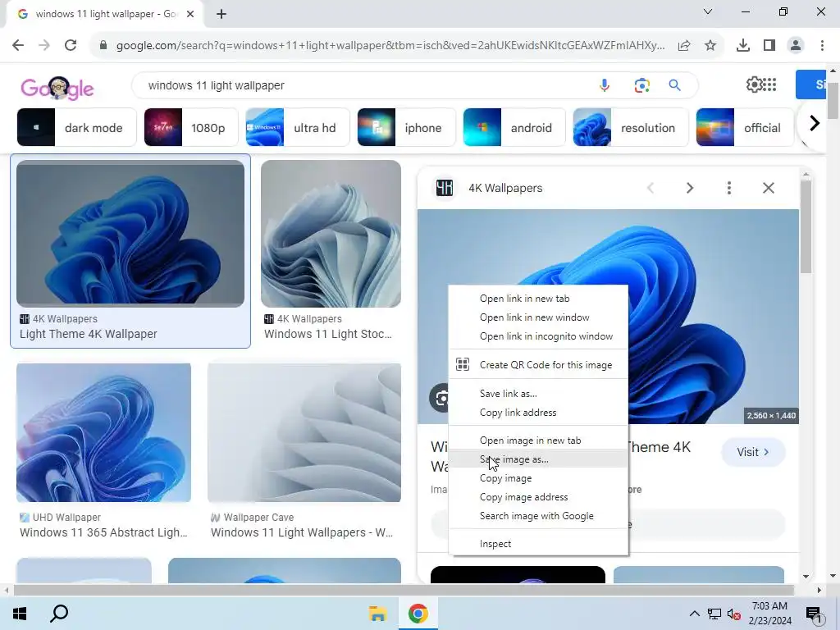This screenshot has width=840, height=630.
Task: Choose Open link in new window
Action: [x=538, y=317]
